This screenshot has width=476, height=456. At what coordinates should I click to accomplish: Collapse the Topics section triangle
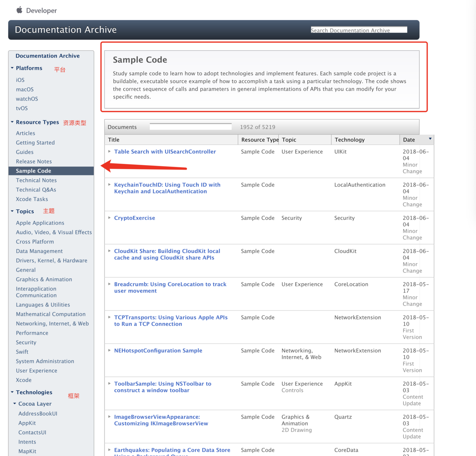(12, 211)
